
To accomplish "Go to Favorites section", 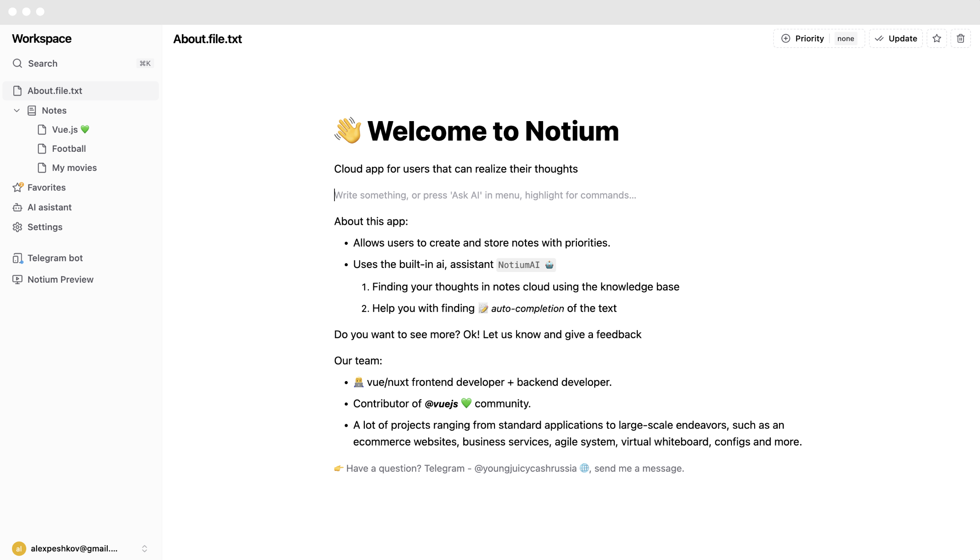I will 46,187.
